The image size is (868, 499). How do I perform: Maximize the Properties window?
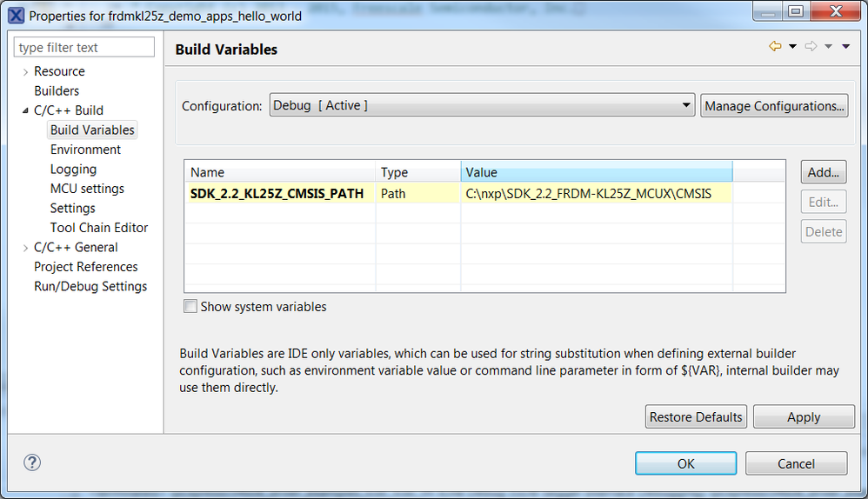point(796,11)
